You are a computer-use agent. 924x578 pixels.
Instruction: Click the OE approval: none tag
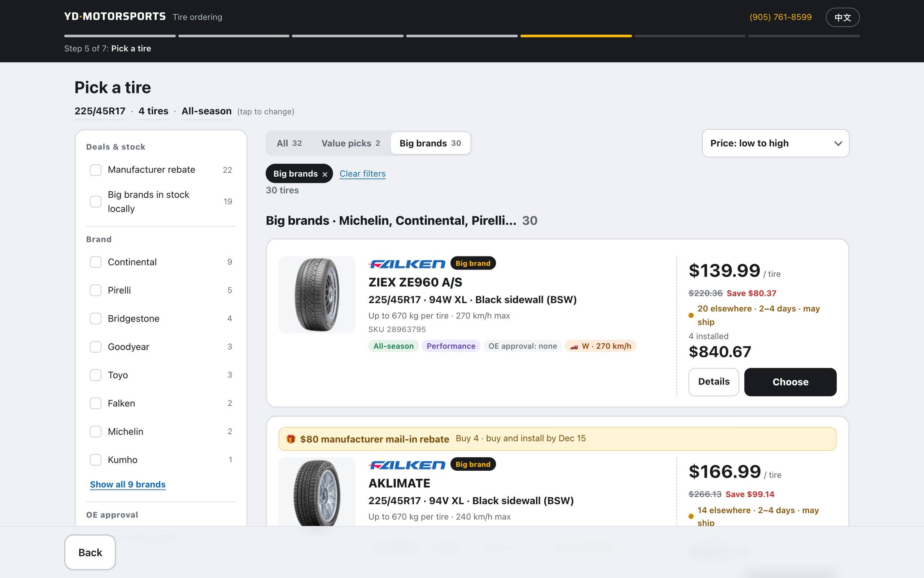pyautogui.click(x=522, y=346)
